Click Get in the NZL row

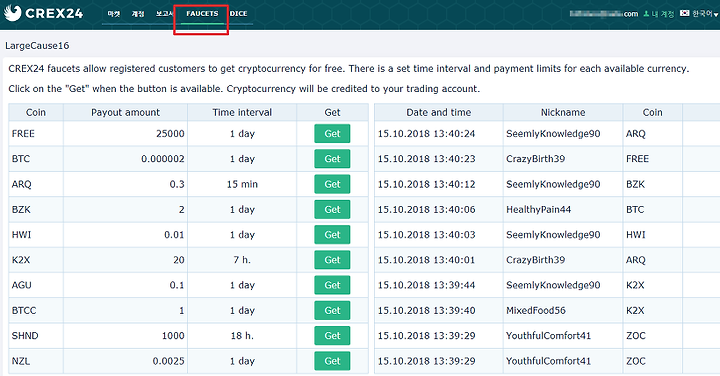(x=332, y=361)
